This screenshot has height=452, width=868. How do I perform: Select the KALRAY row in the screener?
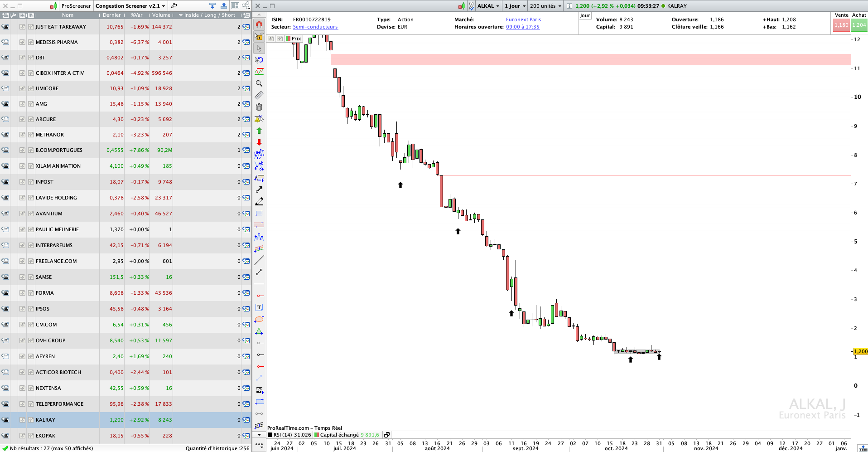125,420
